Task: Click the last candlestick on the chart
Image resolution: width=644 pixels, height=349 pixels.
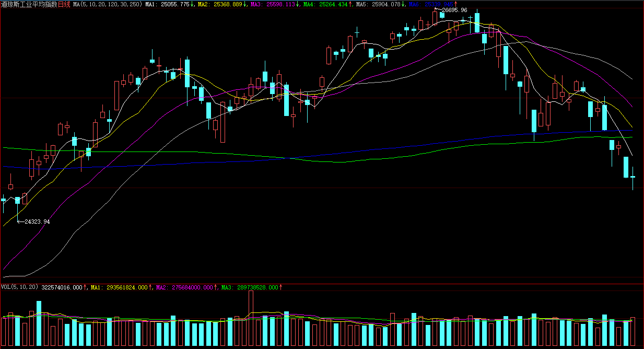Action: click(x=633, y=178)
